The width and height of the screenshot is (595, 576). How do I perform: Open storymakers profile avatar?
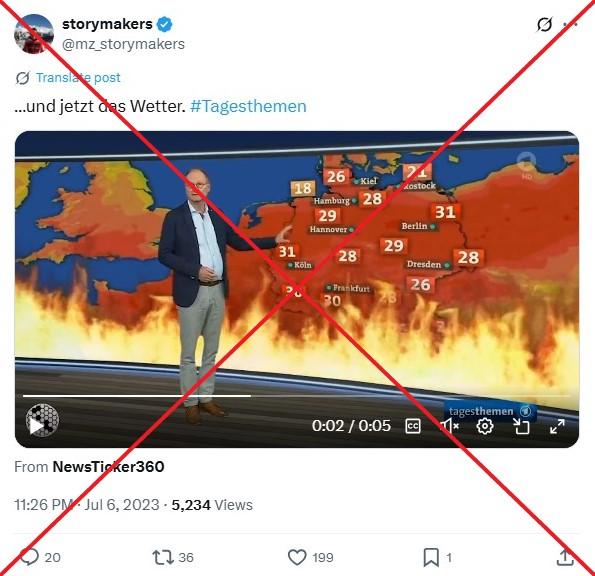point(34,34)
